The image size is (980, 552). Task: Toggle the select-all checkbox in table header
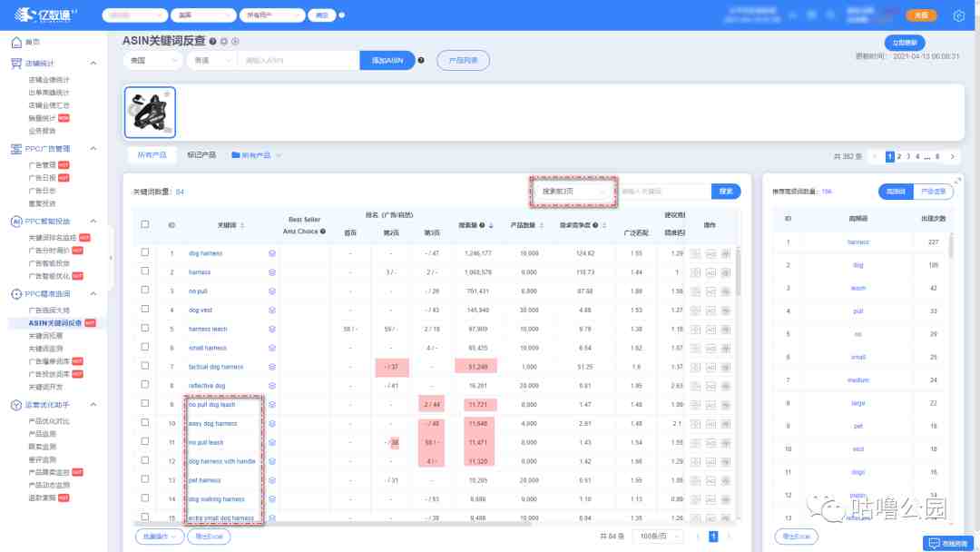(145, 224)
